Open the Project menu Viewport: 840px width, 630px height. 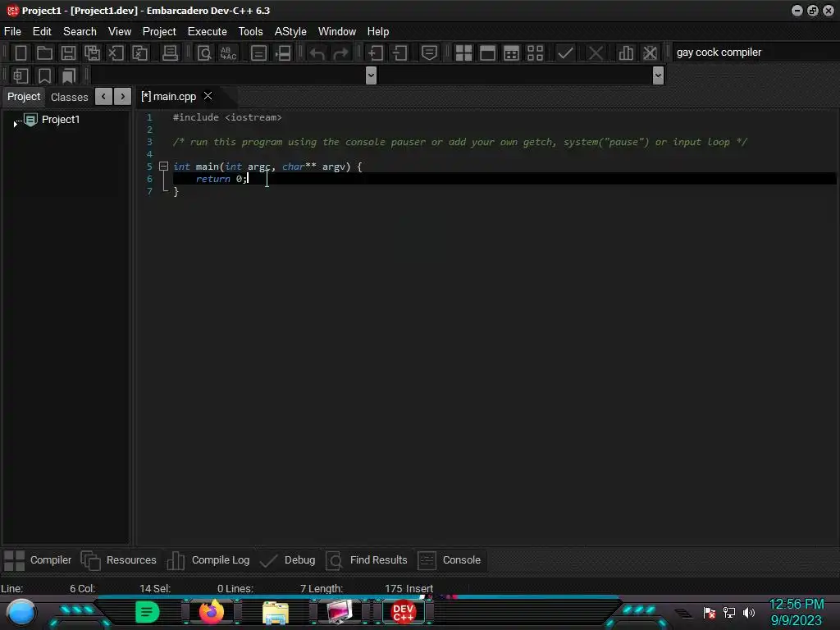pos(159,32)
